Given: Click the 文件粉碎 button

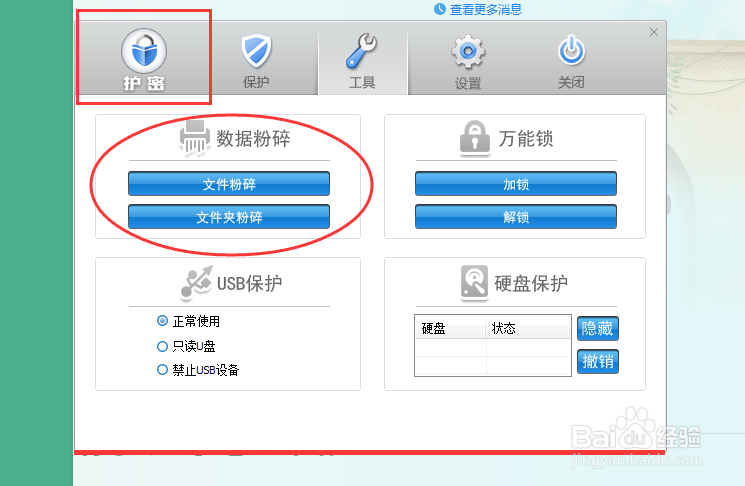Looking at the screenshot, I should [x=229, y=184].
